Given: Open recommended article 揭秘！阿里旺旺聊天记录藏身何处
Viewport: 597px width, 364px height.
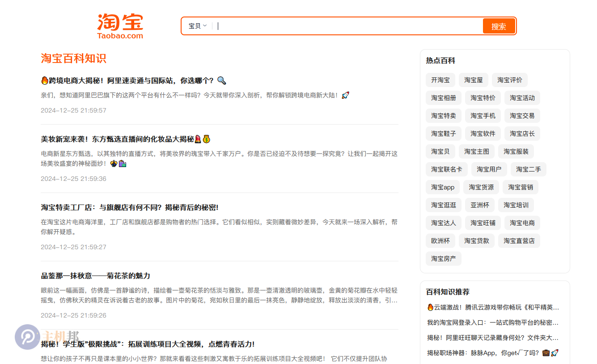Looking at the screenshot, I should click(493, 338).
